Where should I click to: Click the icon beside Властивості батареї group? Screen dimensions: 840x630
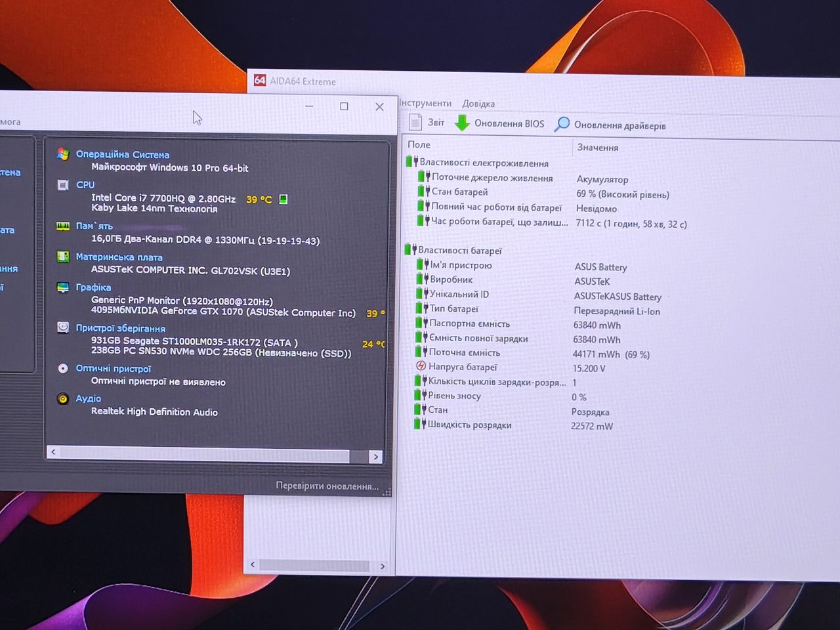point(411,249)
